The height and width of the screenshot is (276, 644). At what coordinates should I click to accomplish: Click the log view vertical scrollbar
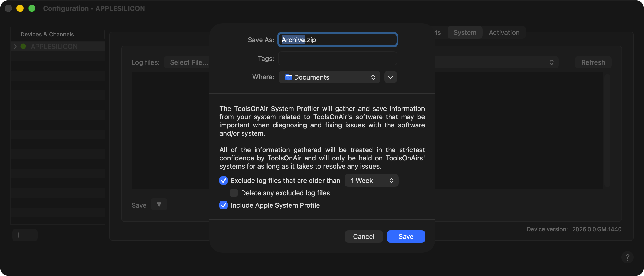pos(607,130)
